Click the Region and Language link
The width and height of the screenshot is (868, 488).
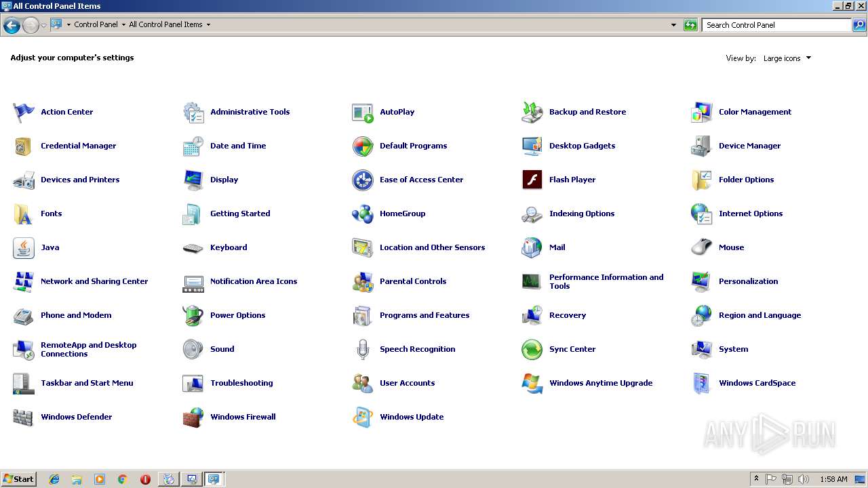coord(759,315)
